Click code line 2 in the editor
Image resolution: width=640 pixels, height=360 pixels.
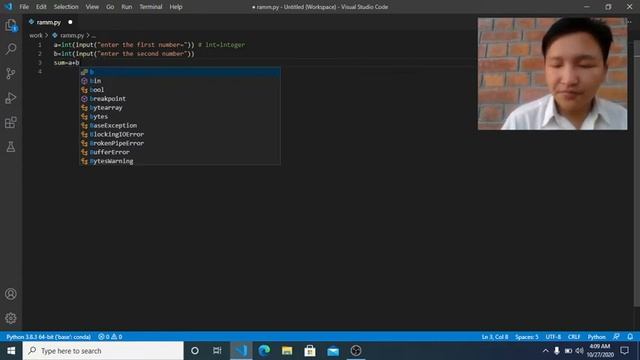point(124,54)
